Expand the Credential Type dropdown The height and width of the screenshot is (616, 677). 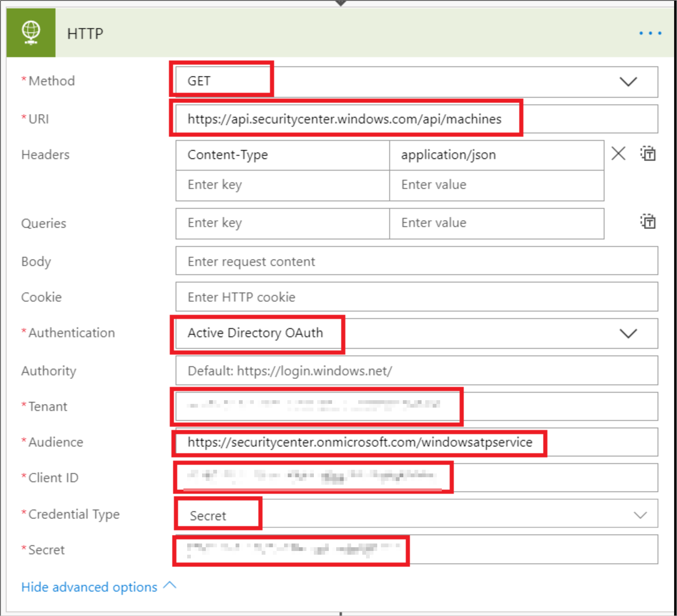point(640,515)
